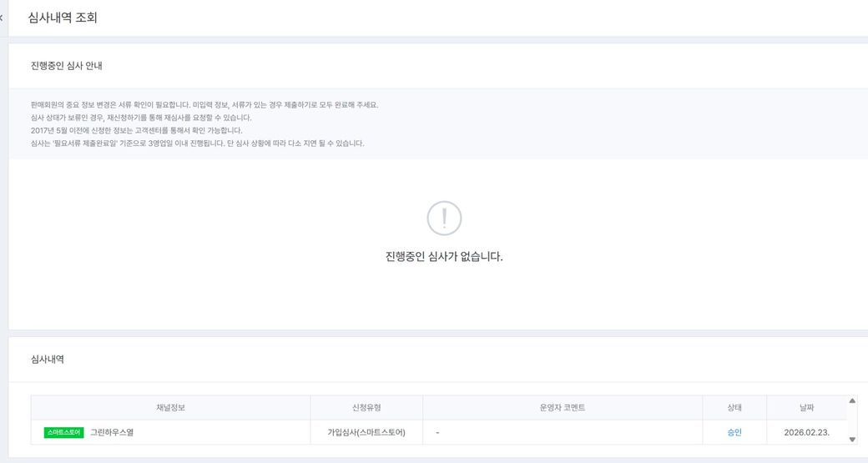
Task: Click the 상태 column header
Action: click(x=734, y=407)
